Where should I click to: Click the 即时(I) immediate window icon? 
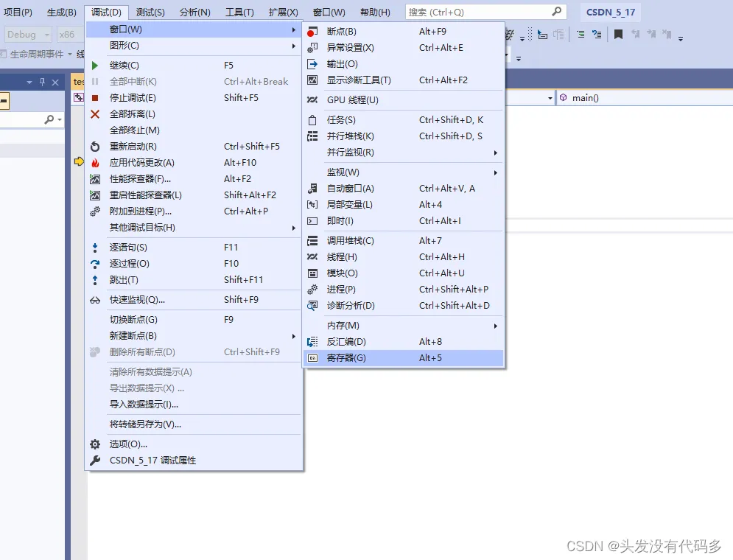[x=312, y=220]
